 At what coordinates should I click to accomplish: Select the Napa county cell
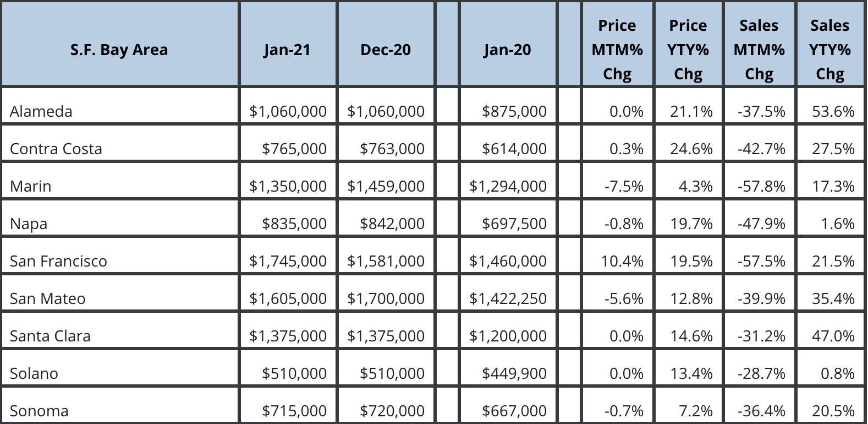(x=29, y=224)
